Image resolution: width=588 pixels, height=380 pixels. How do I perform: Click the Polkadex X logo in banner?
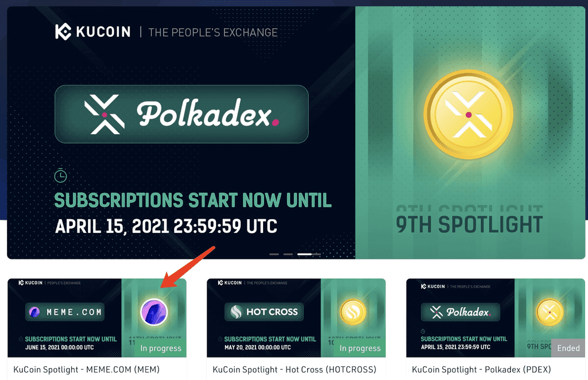click(x=105, y=114)
